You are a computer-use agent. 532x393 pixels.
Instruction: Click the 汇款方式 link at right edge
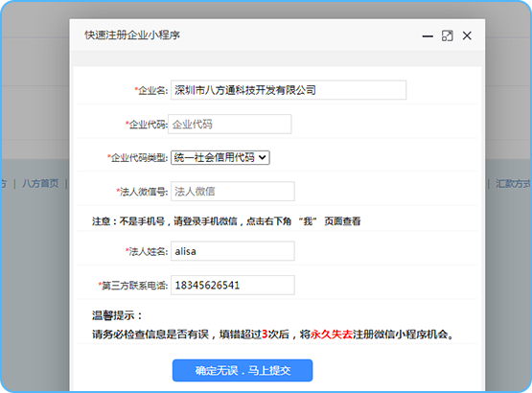[x=512, y=184]
